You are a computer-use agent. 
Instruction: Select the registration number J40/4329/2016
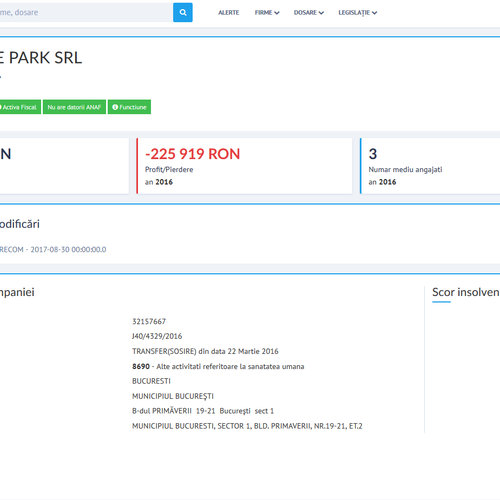click(157, 336)
